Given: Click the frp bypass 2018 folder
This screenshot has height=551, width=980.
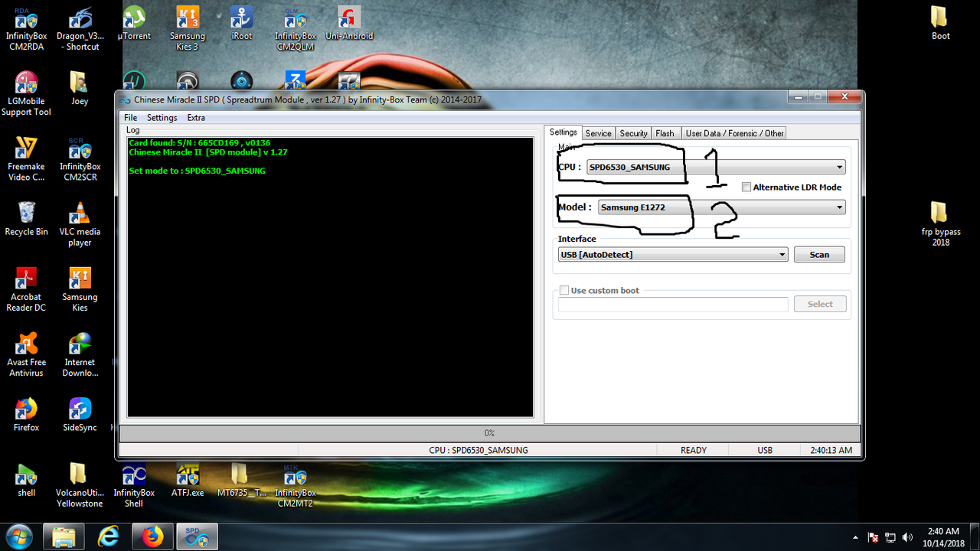Looking at the screenshot, I should point(940,224).
